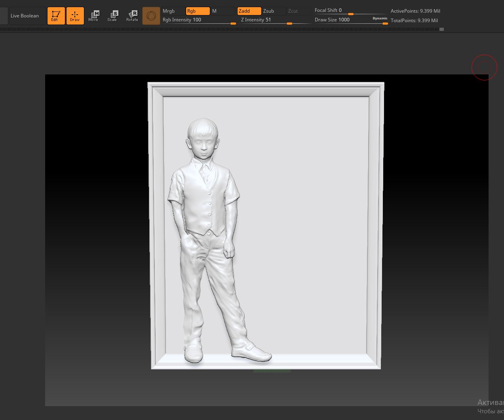Click the small gray shelf divider handle
This screenshot has width=504, height=420.
tap(441, 29)
